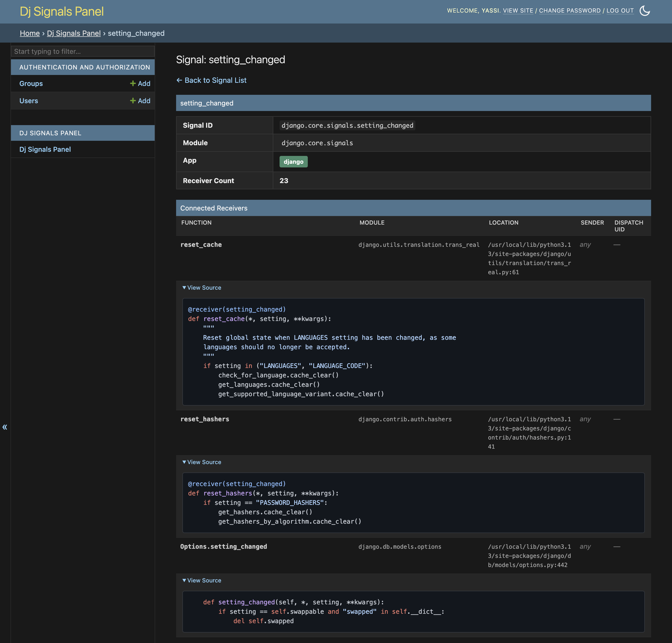This screenshot has width=672, height=643.
Task: Collapse View Source under Options.setting_changed
Action: coord(202,580)
